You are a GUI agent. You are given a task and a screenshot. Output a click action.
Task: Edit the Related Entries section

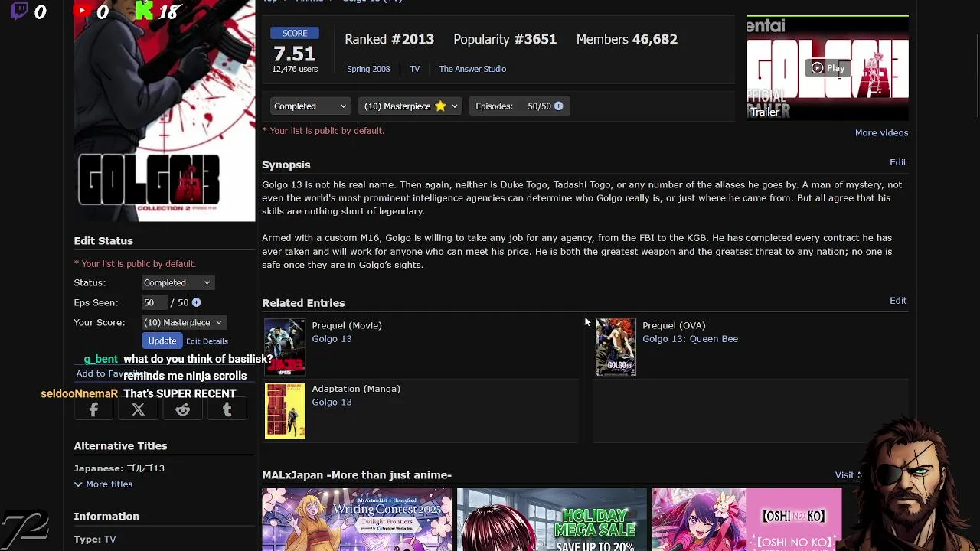898,301
